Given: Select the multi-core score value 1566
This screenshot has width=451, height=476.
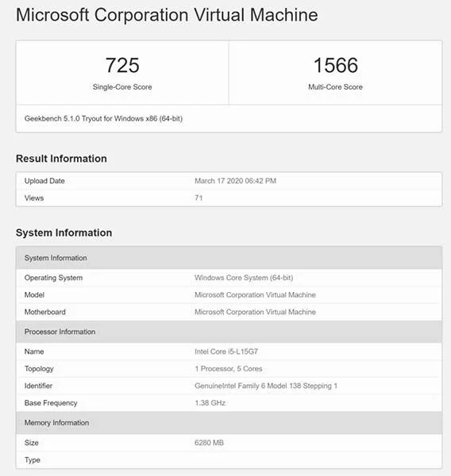Looking at the screenshot, I should coord(336,65).
